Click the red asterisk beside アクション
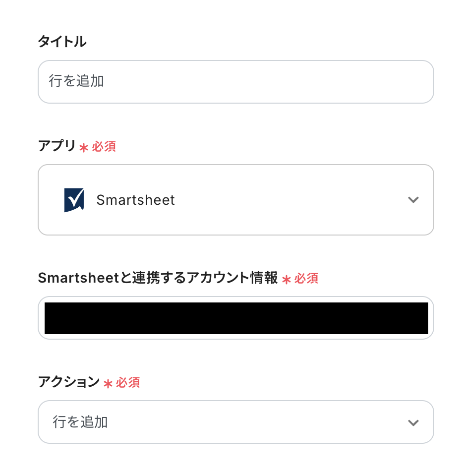 click(108, 383)
